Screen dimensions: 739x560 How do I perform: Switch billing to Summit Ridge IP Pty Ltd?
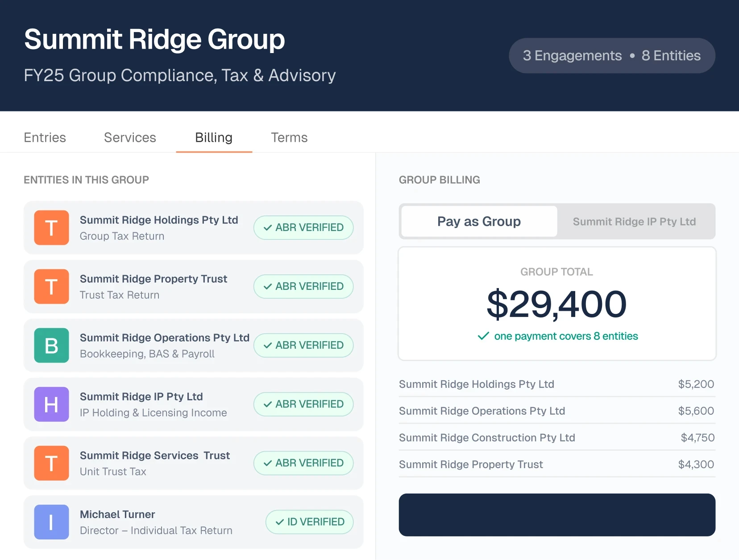634,222
